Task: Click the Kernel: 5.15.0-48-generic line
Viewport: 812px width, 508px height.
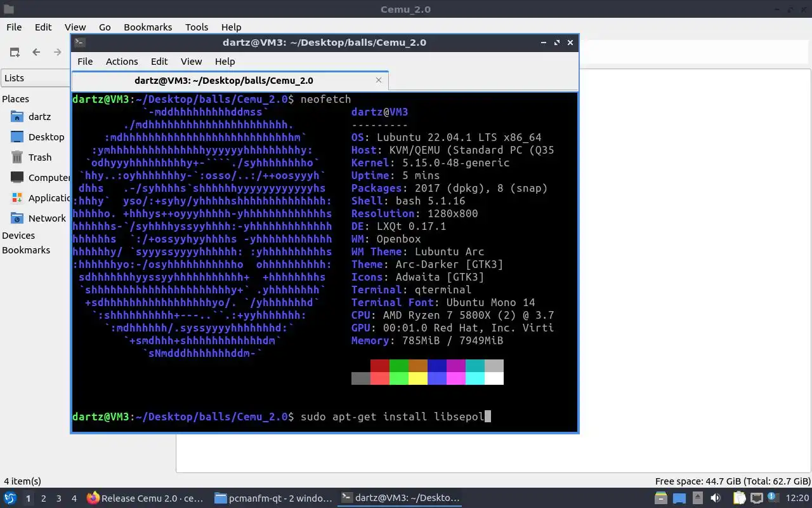Action: tap(431, 163)
